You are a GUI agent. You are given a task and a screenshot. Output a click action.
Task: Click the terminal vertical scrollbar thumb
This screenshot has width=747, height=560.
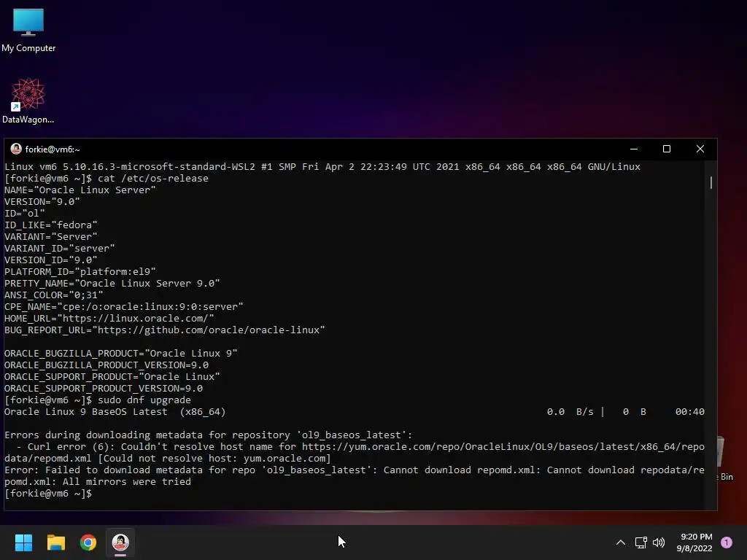click(711, 182)
